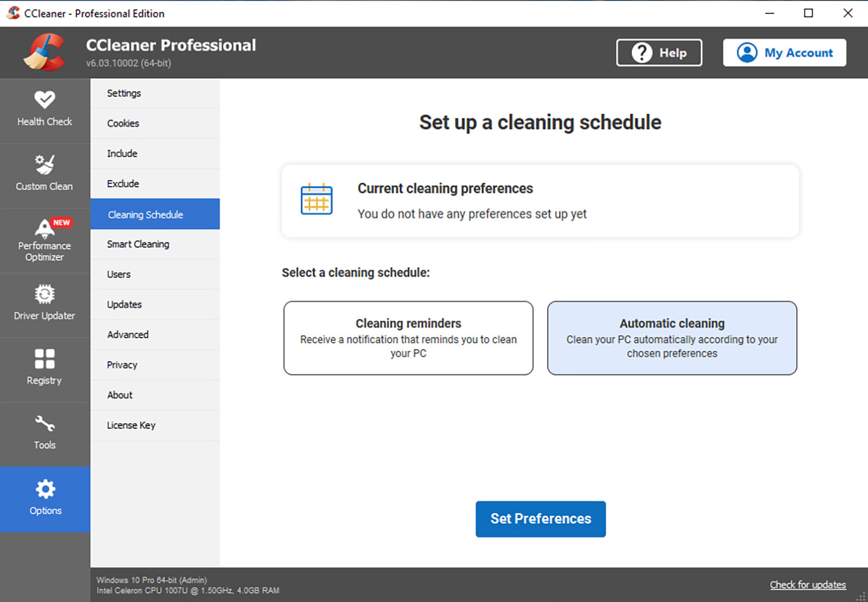Open the License Key page

point(155,425)
